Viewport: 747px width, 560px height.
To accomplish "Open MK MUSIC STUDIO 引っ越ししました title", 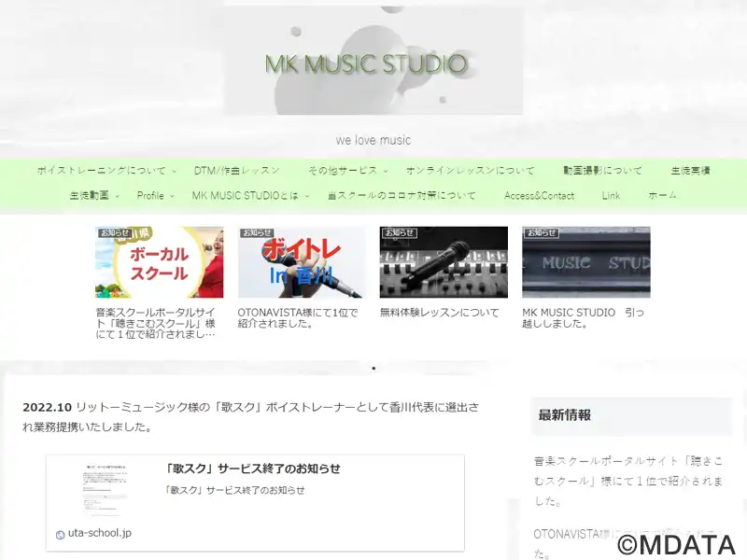I will (x=583, y=318).
